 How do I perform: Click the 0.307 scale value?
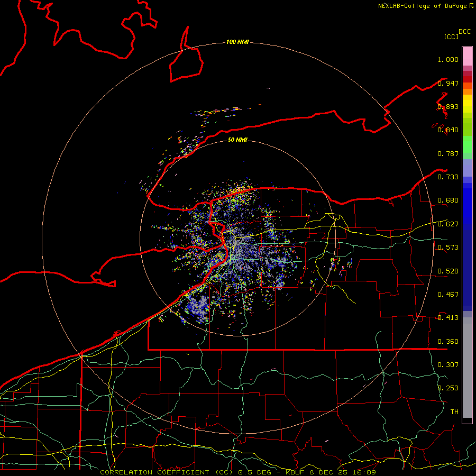[x=448, y=365]
